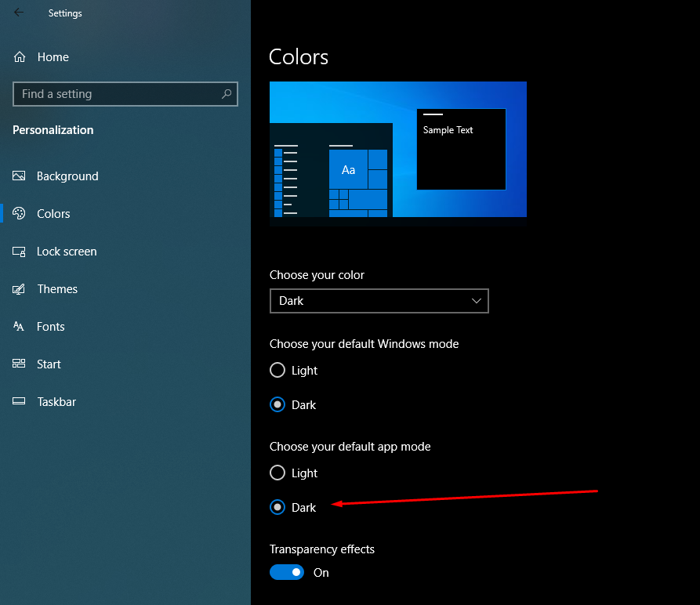The image size is (700, 605).
Task: Select Light for default app mode
Action: (x=277, y=473)
